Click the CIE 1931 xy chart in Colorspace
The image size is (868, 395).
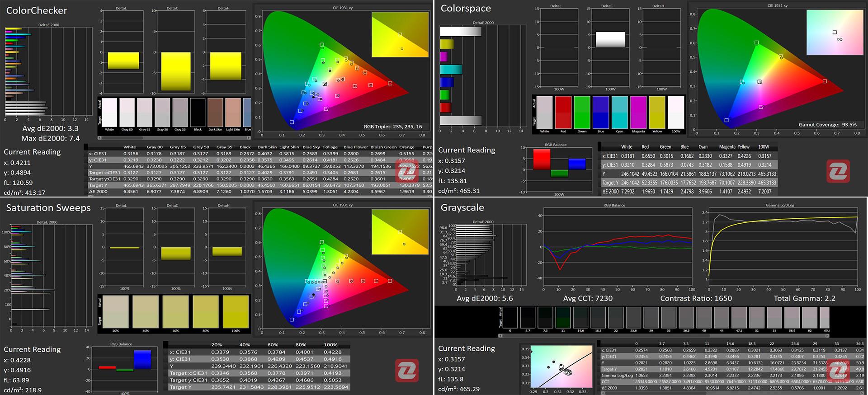tap(777, 69)
